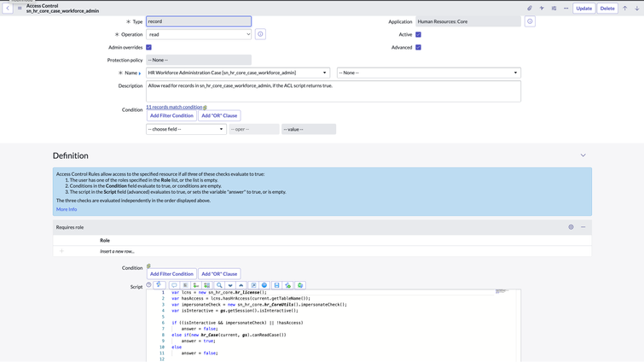Open the choose field condition dropdown
The image size is (644, 362).
coord(186,129)
